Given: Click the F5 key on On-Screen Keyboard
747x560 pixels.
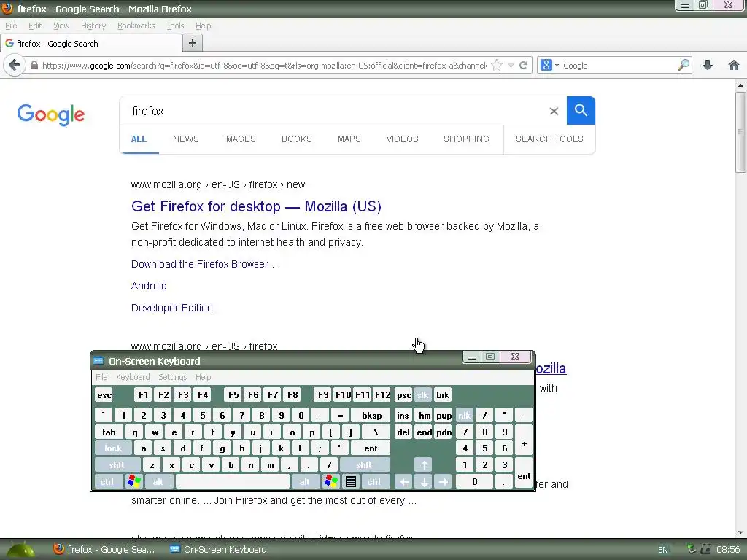Looking at the screenshot, I should tap(233, 394).
